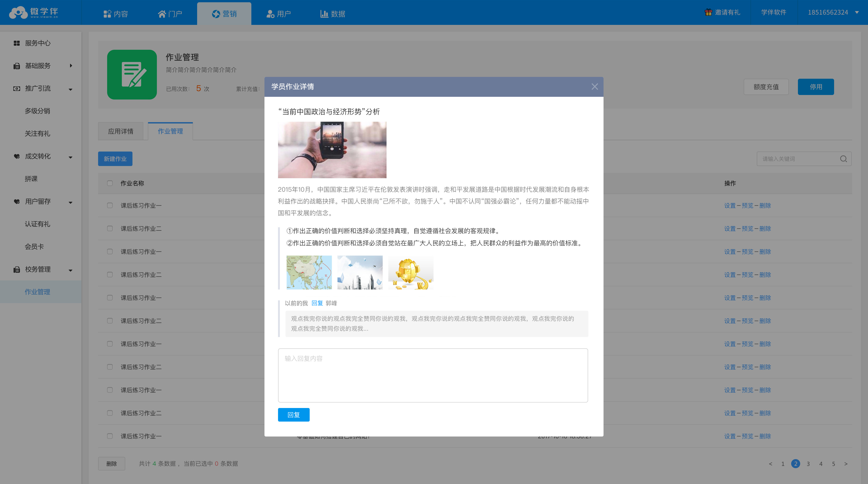
Task: Click the search magnifier icon
Action: click(843, 159)
